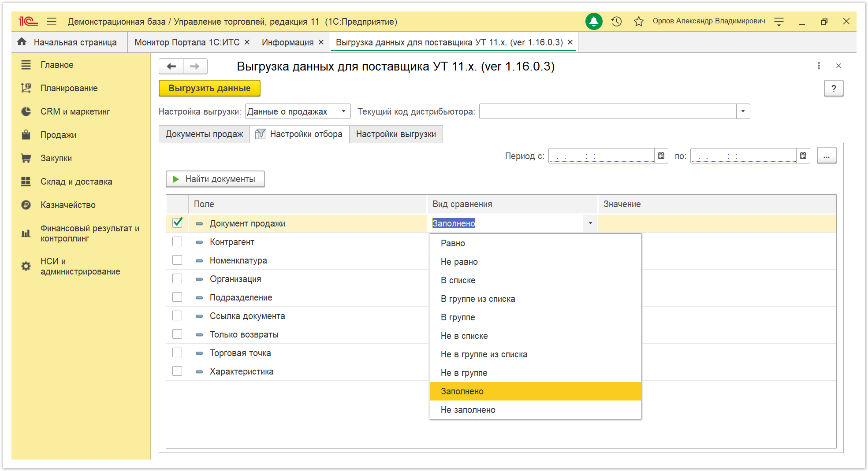
Task: Close the form with X button
Action: [838, 66]
